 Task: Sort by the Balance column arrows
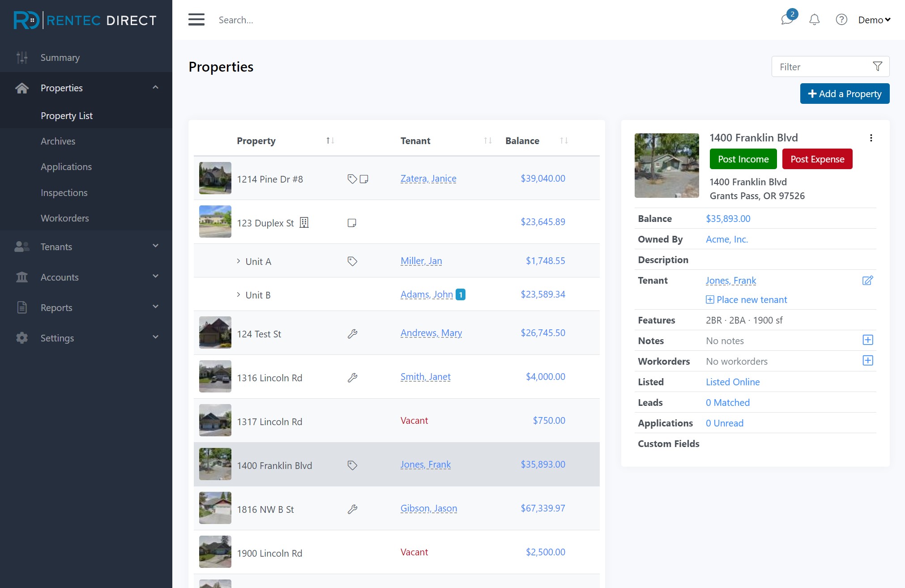[x=563, y=141]
